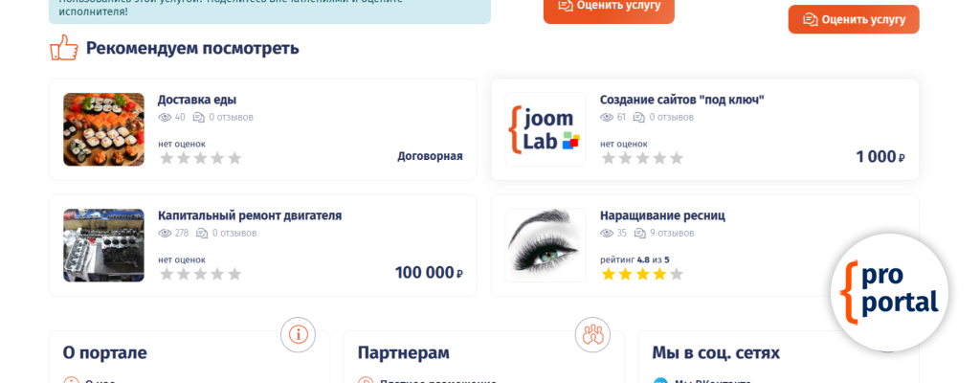The width and height of the screenshot is (980, 383).
Task: Open the Капитальный ремонт двигателя listing title
Action: click(250, 215)
